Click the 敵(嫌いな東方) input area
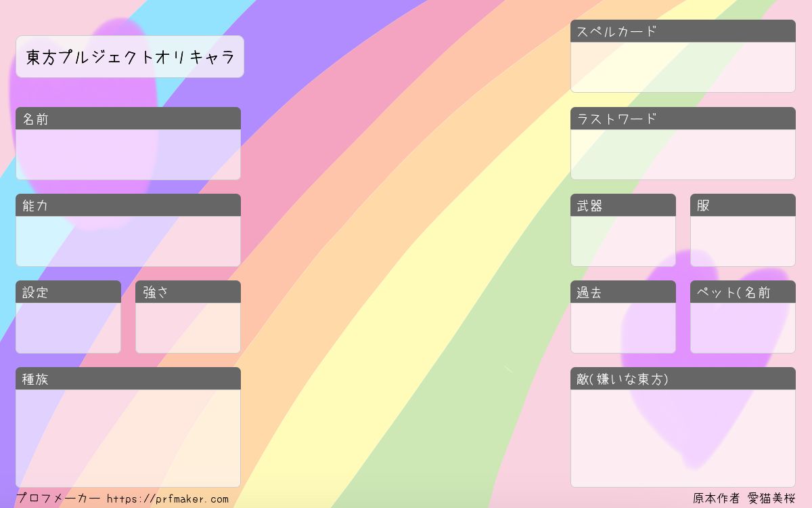Viewport: 812px width, 508px height. [x=683, y=438]
